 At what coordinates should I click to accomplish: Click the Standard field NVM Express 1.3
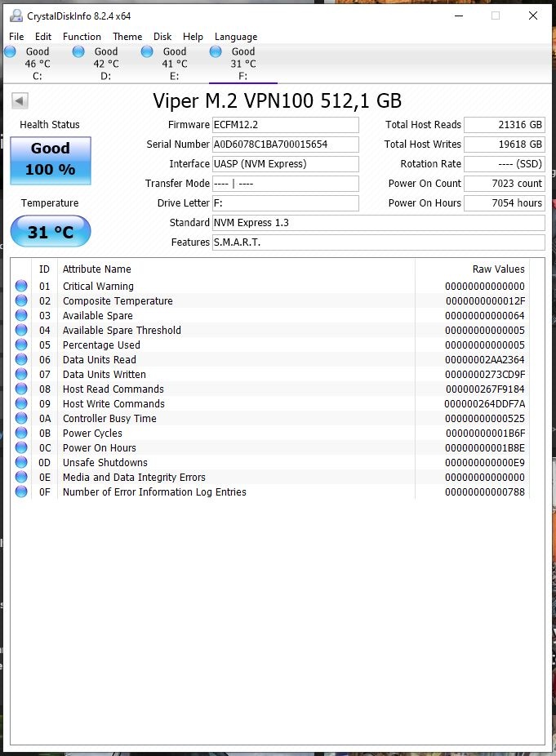coord(379,223)
